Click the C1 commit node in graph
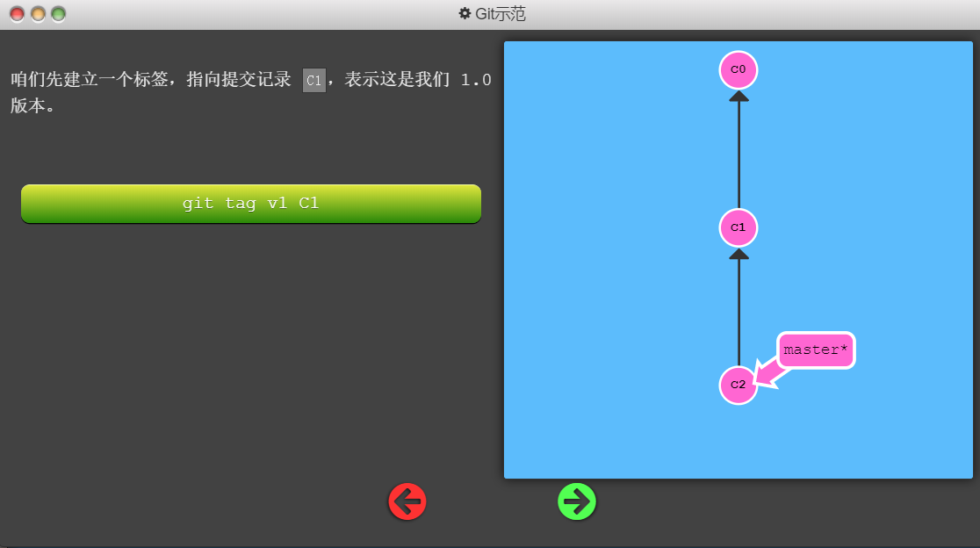 (739, 227)
